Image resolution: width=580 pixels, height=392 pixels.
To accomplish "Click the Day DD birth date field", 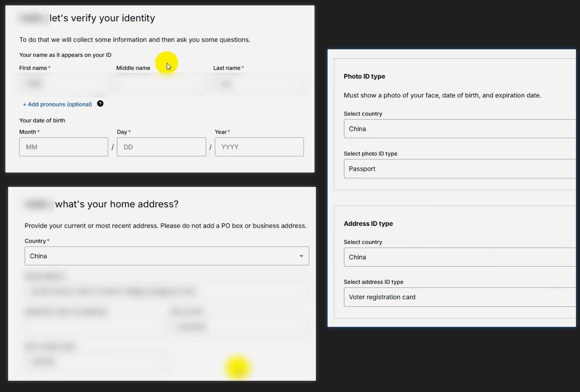I will [161, 147].
